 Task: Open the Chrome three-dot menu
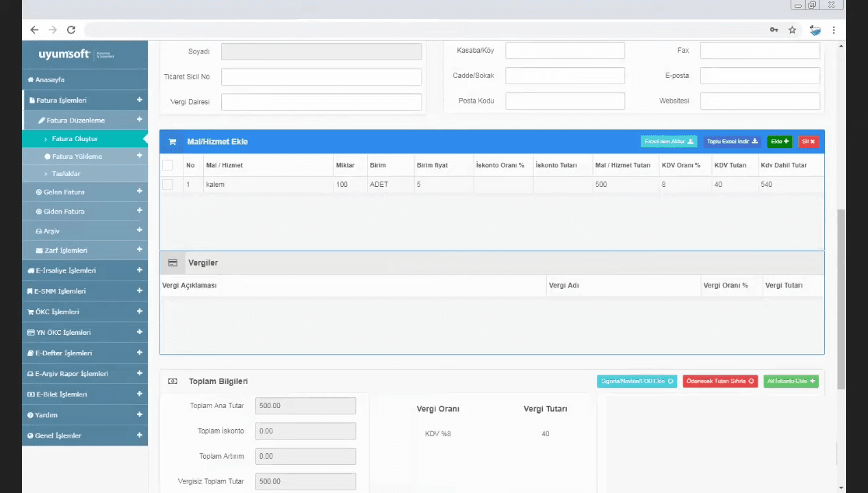point(834,30)
